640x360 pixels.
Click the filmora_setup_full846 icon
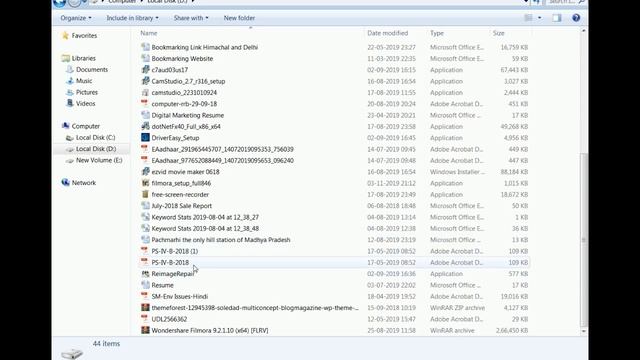[x=145, y=183]
